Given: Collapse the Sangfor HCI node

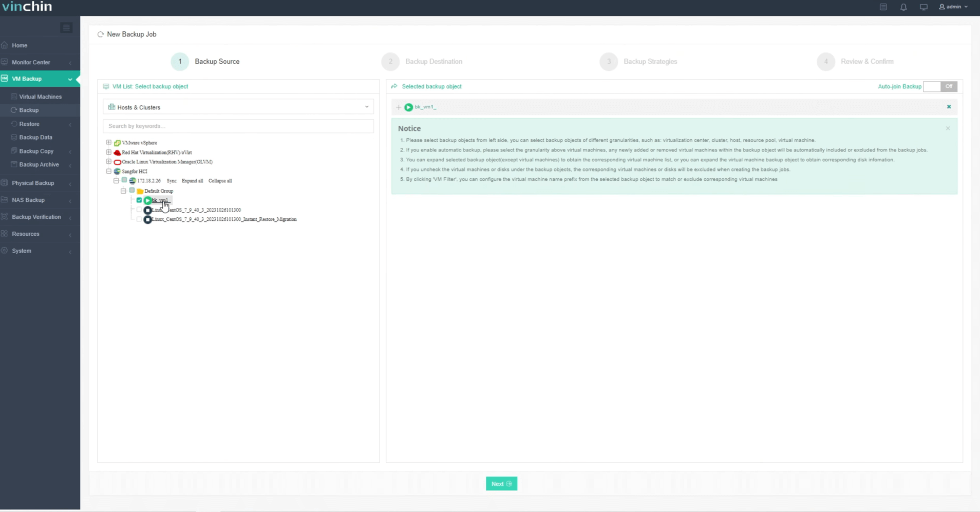Looking at the screenshot, I should pyautogui.click(x=109, y=171).
